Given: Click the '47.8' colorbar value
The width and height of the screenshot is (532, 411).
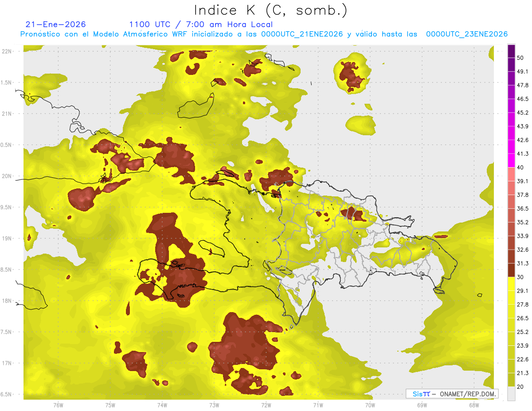Looking at the screenshot, I should click(523, 85).
